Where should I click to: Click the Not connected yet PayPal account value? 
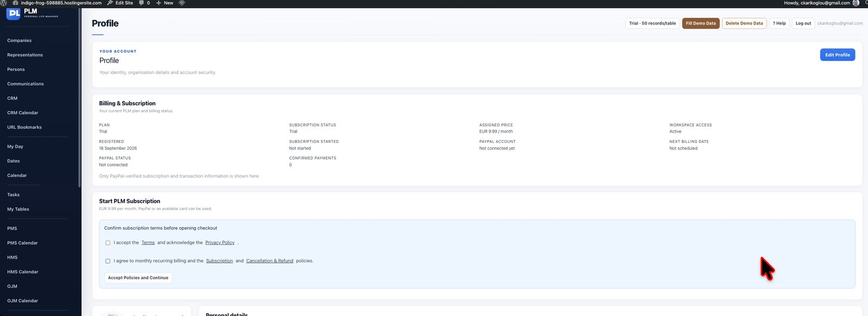click(497, 148)
